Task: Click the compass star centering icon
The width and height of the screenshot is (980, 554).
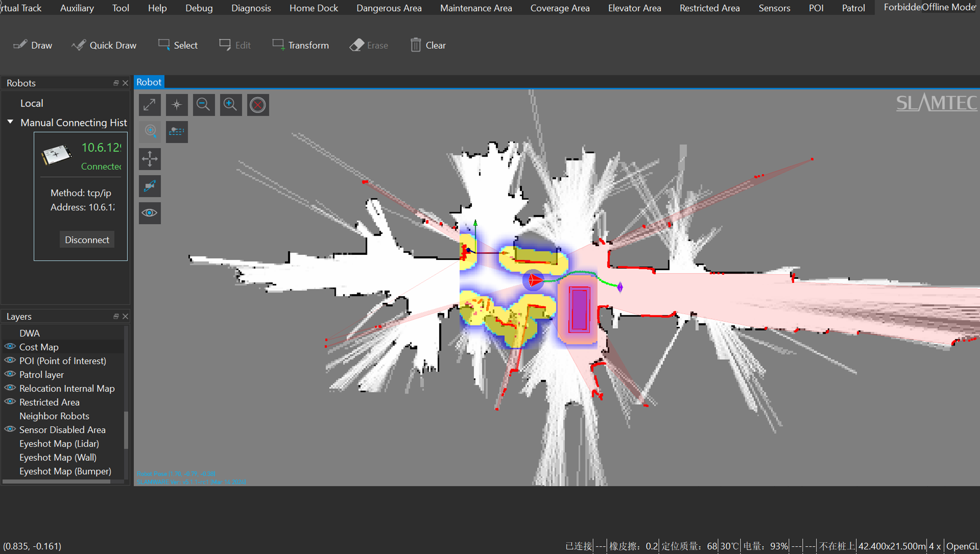Action: click(177, 104)
